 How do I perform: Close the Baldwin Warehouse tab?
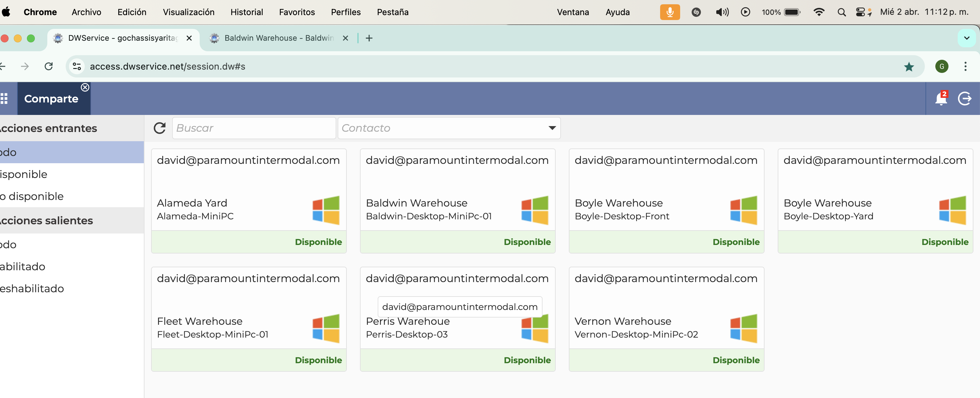[x=345, y=38]
